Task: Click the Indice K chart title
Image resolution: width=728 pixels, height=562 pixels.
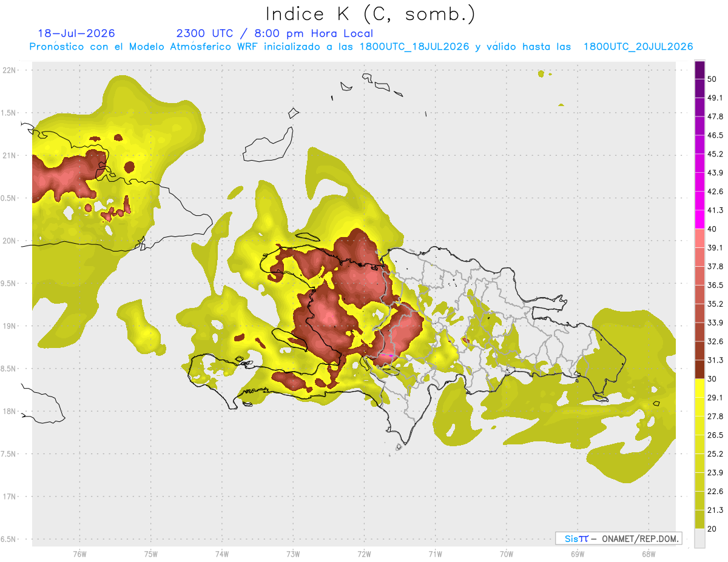Action: pyautogui.click(x=371, y=13)
